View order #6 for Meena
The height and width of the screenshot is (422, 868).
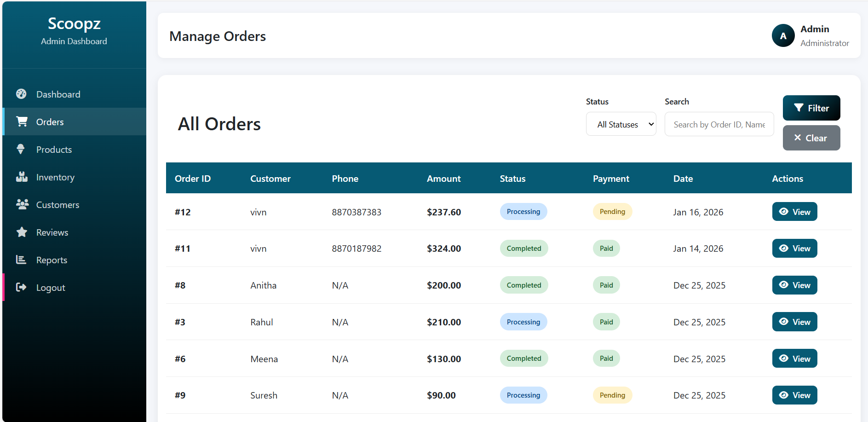[x=794, y=358]
